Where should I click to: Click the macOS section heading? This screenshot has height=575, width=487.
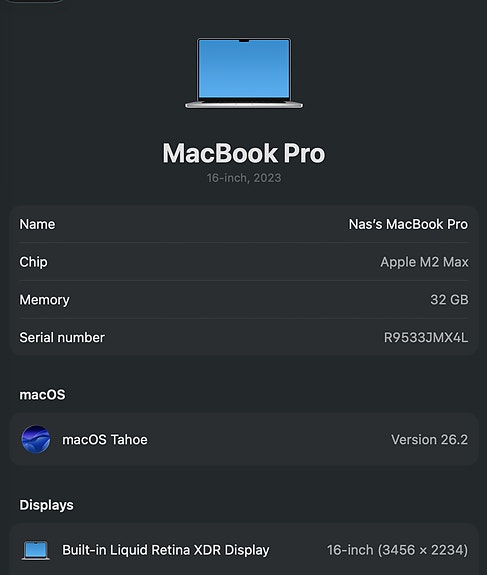[x=42, y=395]
